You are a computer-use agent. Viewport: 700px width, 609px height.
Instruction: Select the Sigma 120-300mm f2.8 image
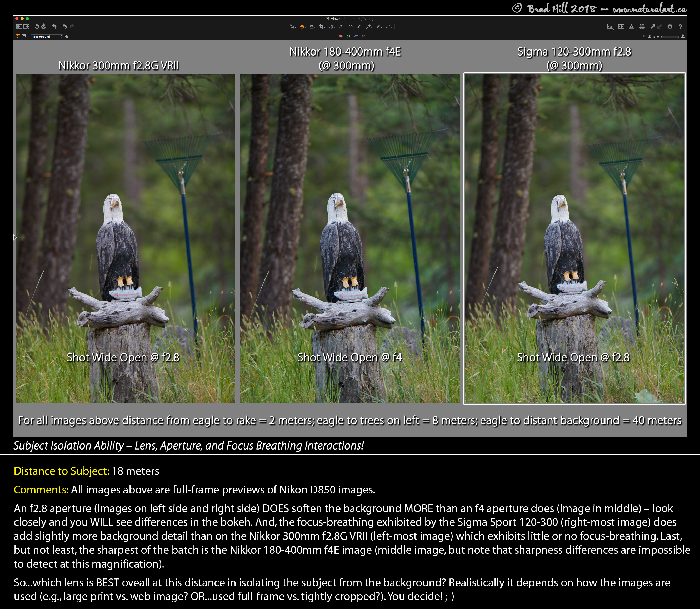574,238
